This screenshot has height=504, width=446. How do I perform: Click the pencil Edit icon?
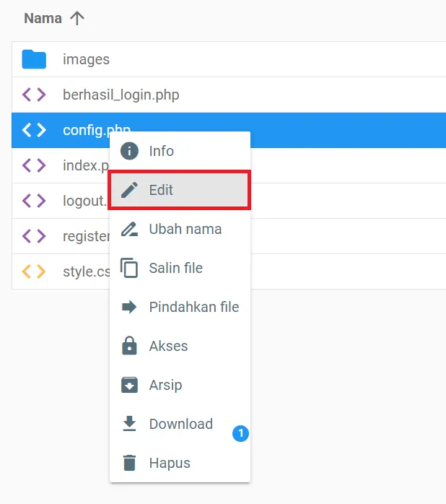(x=129, y=190)
